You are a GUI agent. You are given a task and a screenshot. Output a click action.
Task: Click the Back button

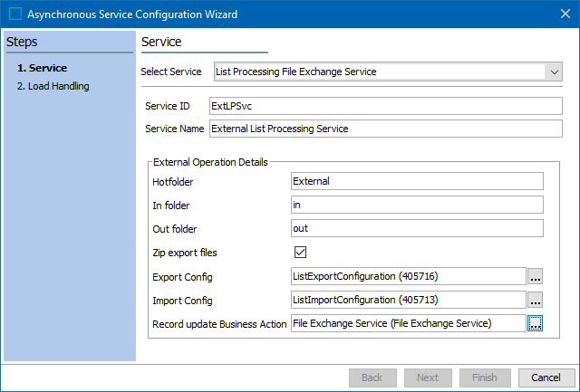tap(372, 378)
